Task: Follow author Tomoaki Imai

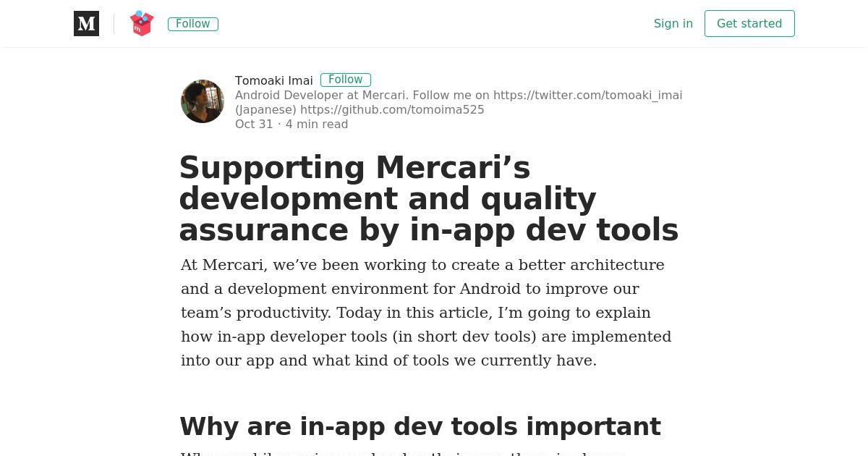Action: 346,80
